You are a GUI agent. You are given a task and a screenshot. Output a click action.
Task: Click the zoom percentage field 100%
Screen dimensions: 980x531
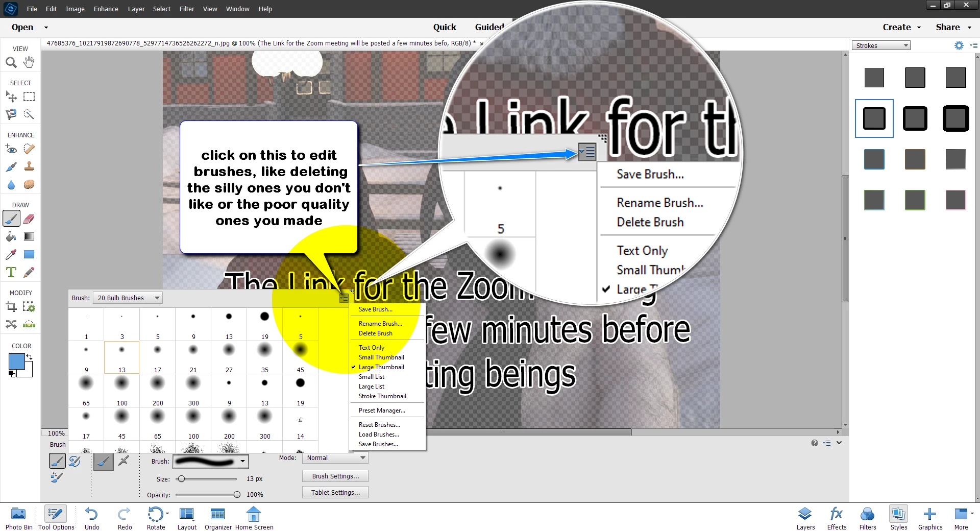(x=56, y=433)
